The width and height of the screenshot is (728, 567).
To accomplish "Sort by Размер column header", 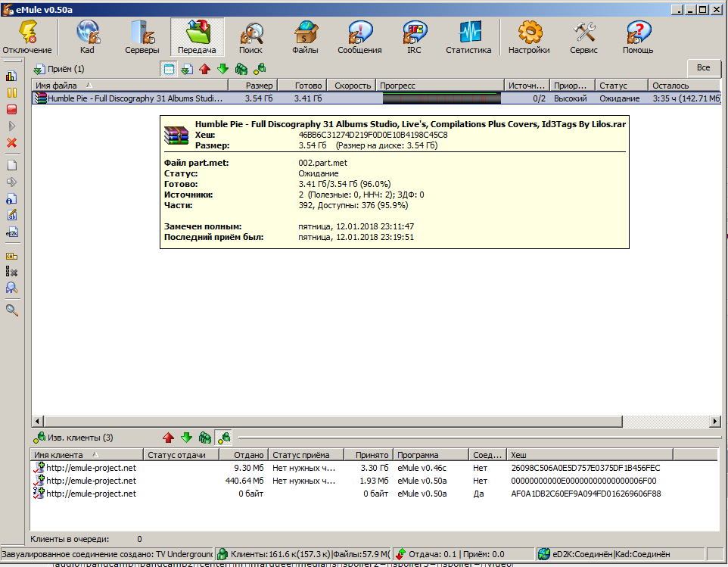I will click(253, 86).
